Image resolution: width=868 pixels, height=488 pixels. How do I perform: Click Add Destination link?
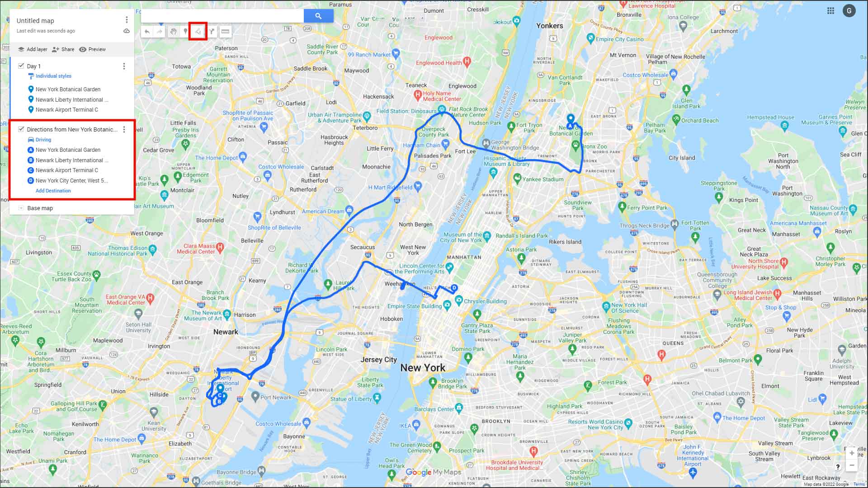pyautogui.click(x=53, y=190)
